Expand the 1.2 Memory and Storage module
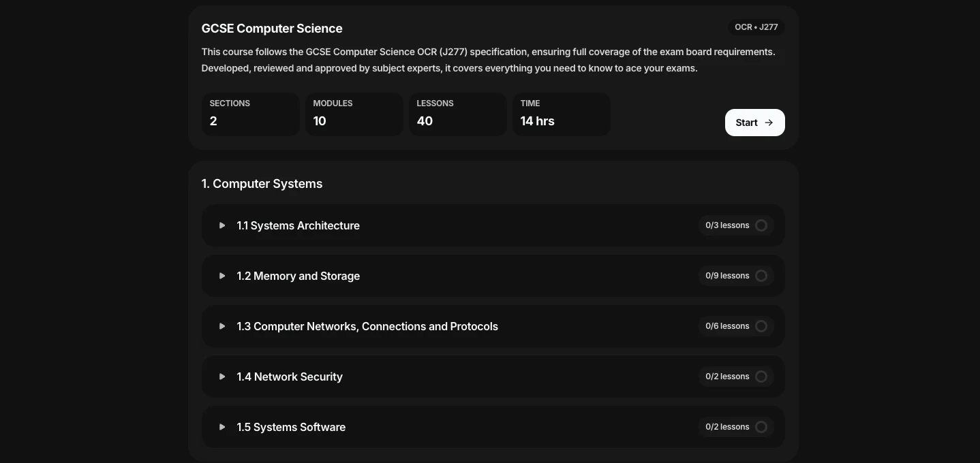Screen dimensions: 980x463 click(493, 276)
